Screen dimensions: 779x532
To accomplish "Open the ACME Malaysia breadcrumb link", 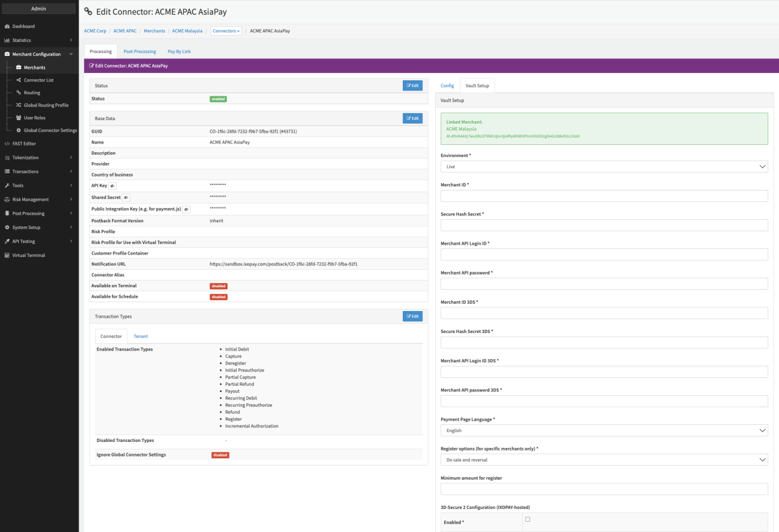I will click(187, 31).
